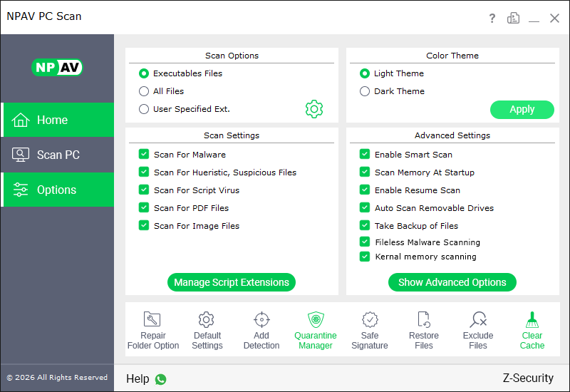Click the Options sliders icon
570x392 pixels.
[21, 190]
